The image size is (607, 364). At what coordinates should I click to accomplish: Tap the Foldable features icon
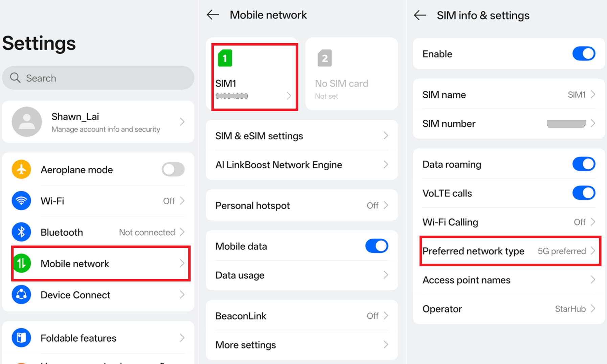tap(21, 338)
